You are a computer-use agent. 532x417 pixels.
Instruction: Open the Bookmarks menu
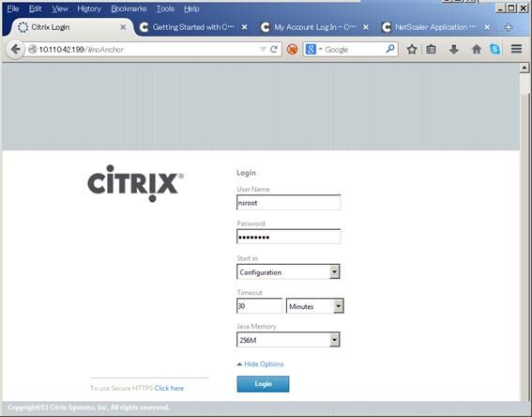pos(129,8)
